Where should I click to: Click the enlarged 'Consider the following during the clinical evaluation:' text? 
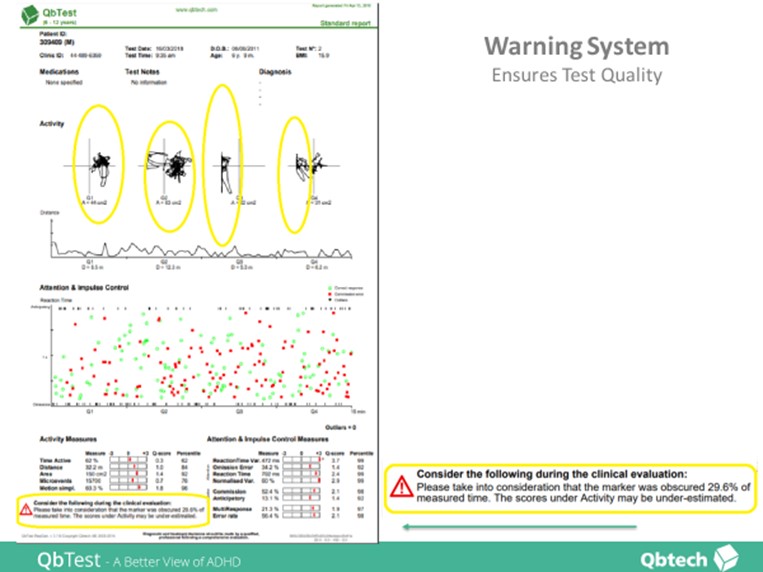(552, 474)
